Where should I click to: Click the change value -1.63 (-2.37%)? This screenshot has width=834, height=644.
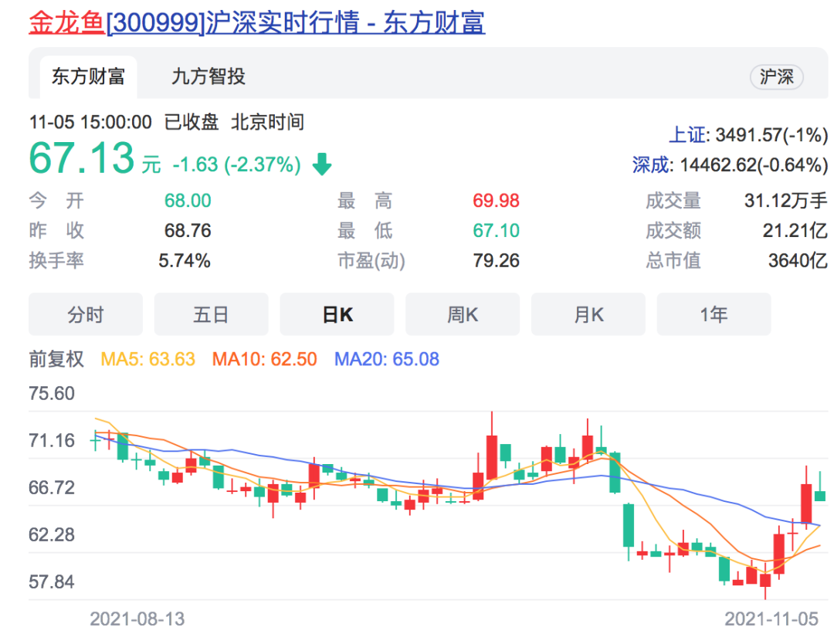coord(237,164)
